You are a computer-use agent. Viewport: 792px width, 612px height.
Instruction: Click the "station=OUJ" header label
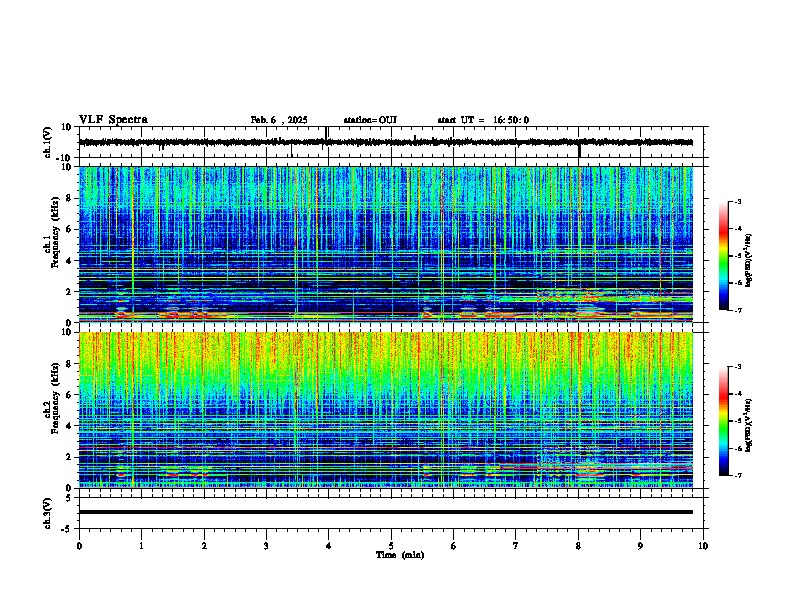370,120
